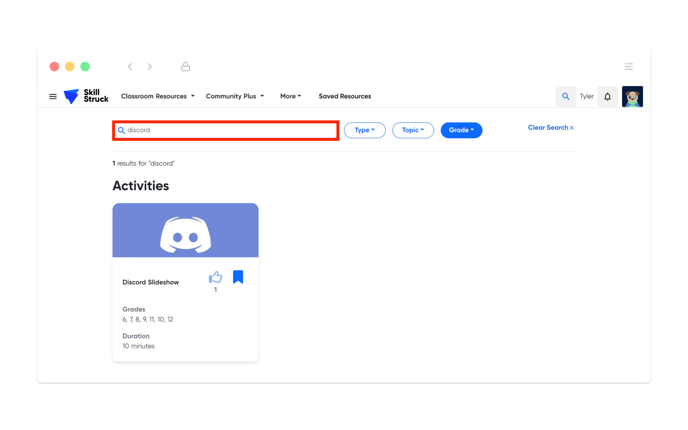This screenshot has height=430, width=688.
Task: Expand the Classroom Resources menu
Action: [158, 96]
